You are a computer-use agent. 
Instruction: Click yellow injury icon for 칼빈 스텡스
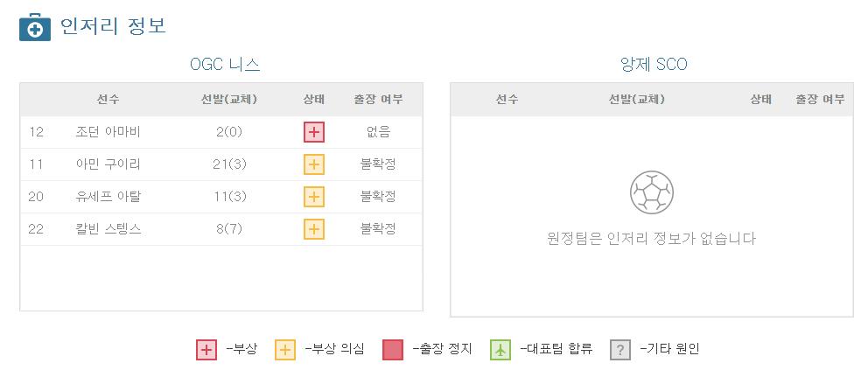tap(314, 228)
